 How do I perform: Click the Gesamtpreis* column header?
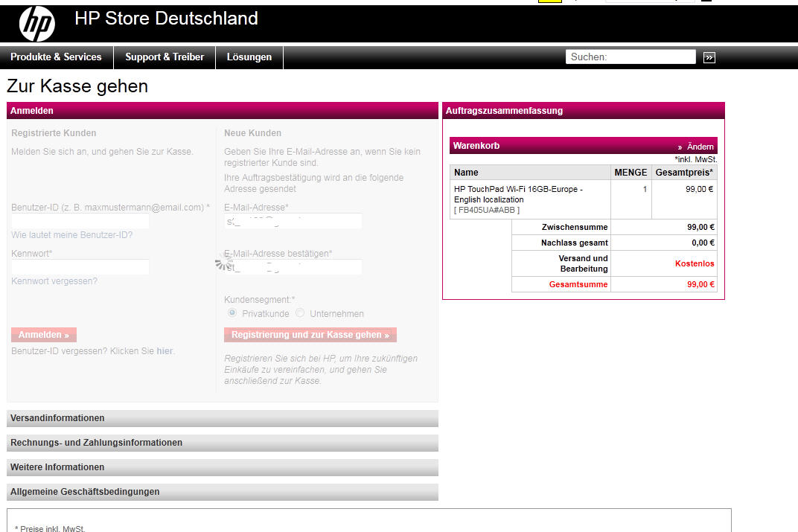[x=684, y=173]
